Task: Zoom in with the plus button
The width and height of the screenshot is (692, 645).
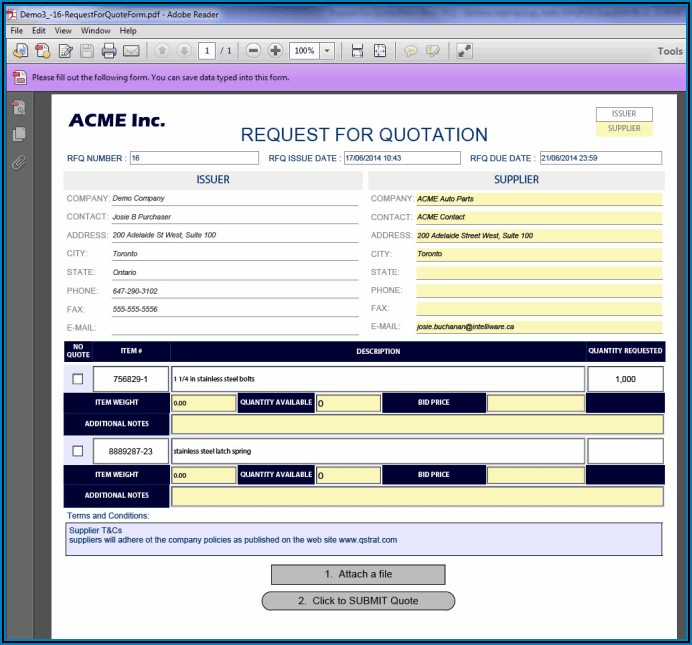Action: 275,51
